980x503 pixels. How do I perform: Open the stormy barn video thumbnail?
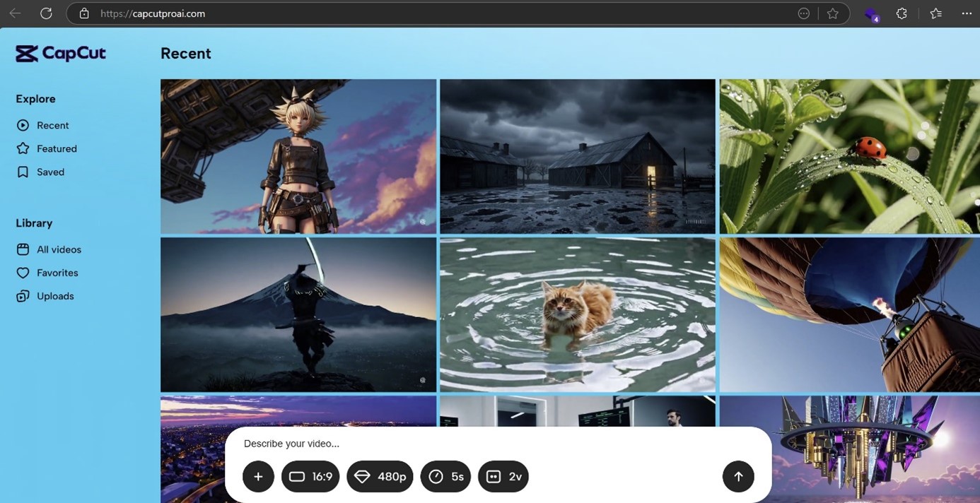point(578,156)
